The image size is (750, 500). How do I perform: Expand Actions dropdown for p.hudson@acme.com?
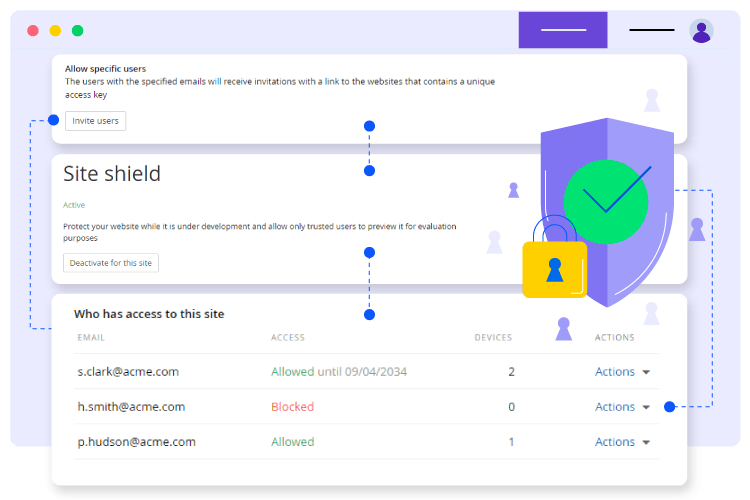[622, 442]
